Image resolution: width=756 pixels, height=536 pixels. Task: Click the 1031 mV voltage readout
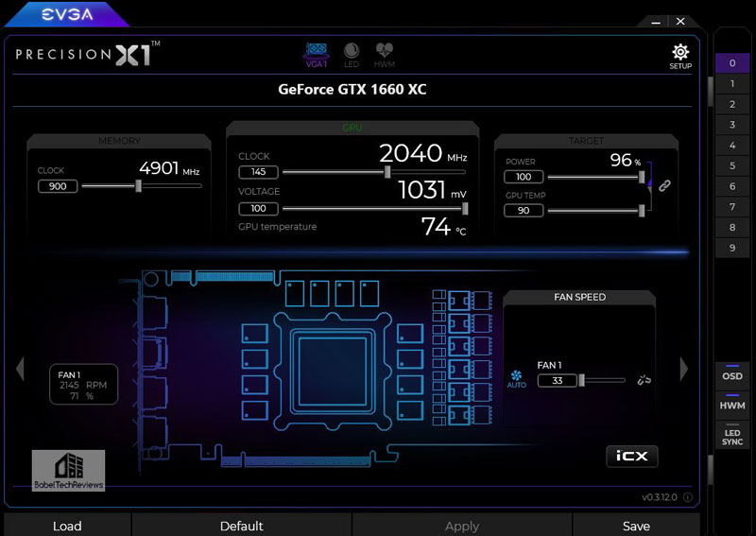[x=433, y=190]
